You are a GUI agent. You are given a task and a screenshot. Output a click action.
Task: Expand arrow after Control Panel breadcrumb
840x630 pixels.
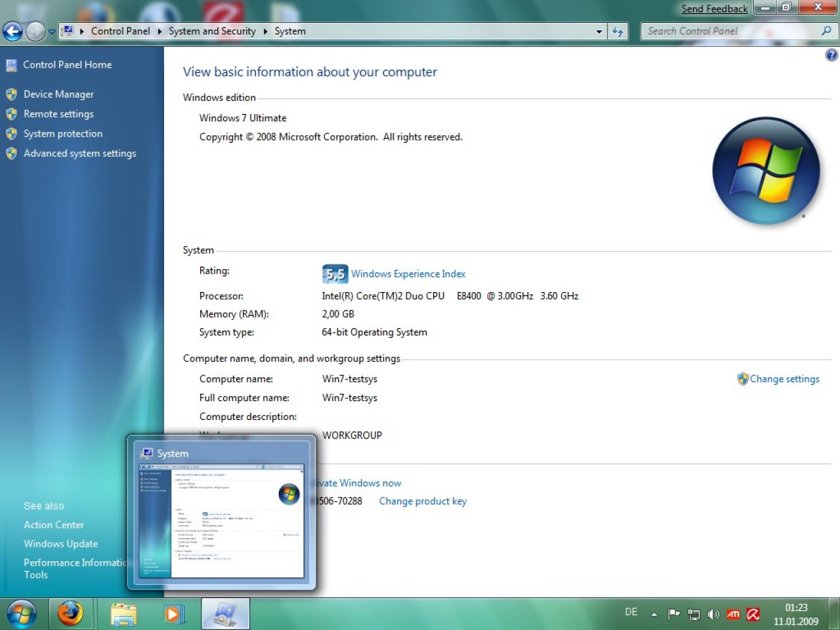[x=159, y=31]
